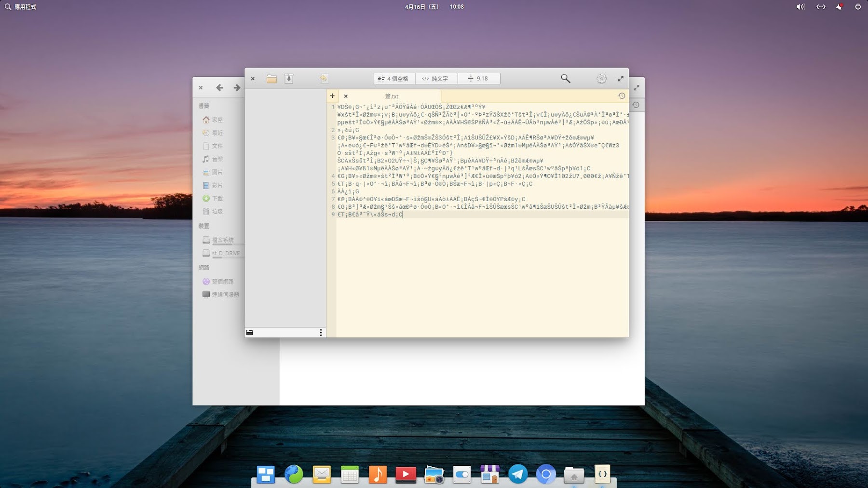Open the 應用程式 applications menu

tap(21, 7)
